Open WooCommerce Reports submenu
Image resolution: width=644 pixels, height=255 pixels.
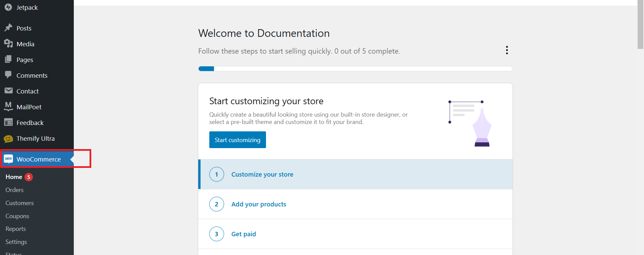coord(15,229)
